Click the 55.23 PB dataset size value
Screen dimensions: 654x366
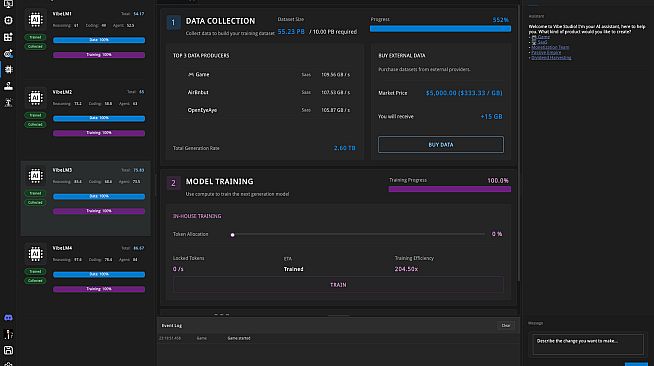coord(291,32)
